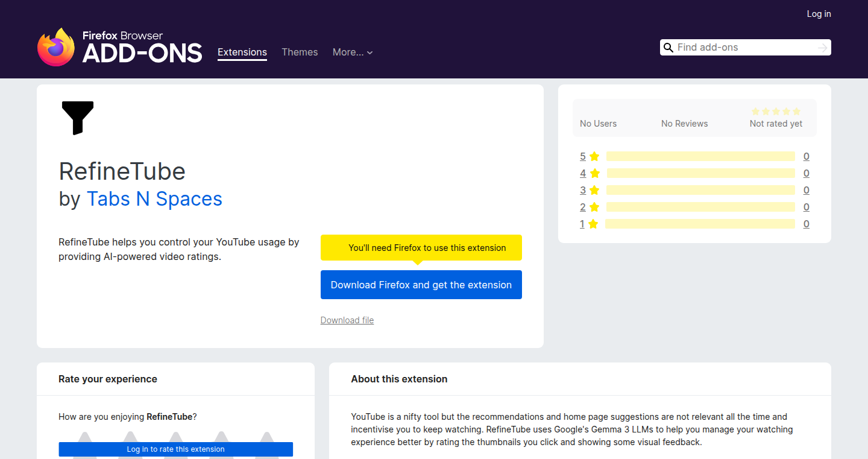
Task: Click the star beside 4 rating row
Action: 595,173
